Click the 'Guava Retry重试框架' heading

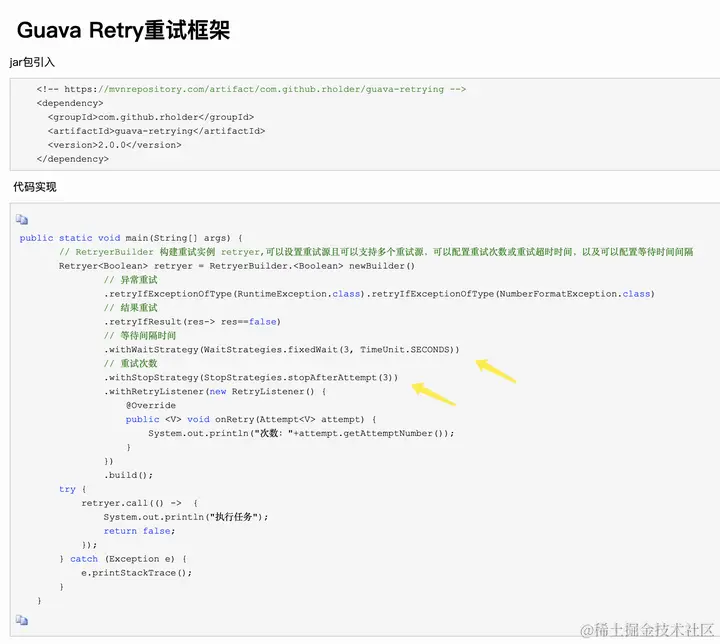(x=123, y=30)
